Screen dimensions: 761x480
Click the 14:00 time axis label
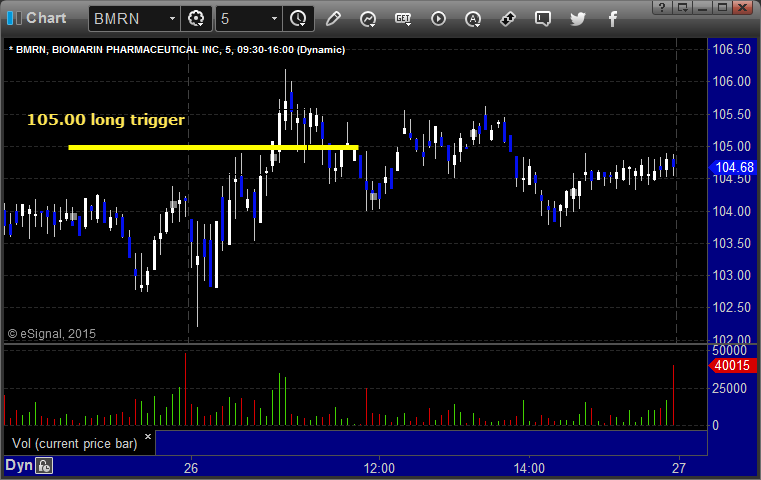click(x=529, y=468)
